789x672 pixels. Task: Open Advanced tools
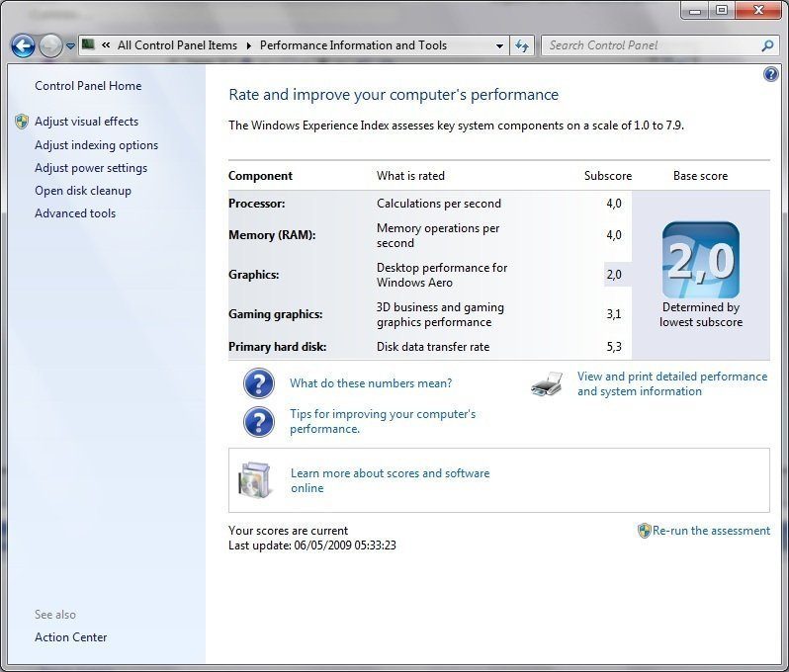pyautogui.click(x=75, y=213)
